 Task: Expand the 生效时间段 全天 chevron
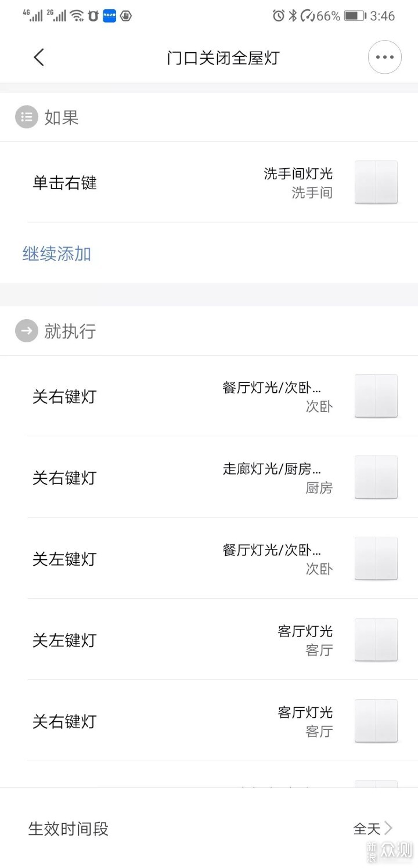click(x=388, y=828)
